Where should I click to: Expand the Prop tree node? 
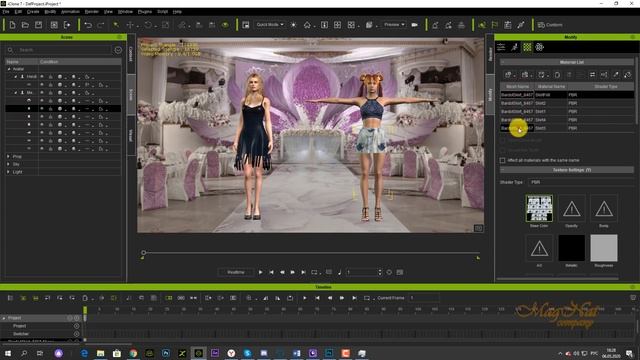click(x=9, y=156)
